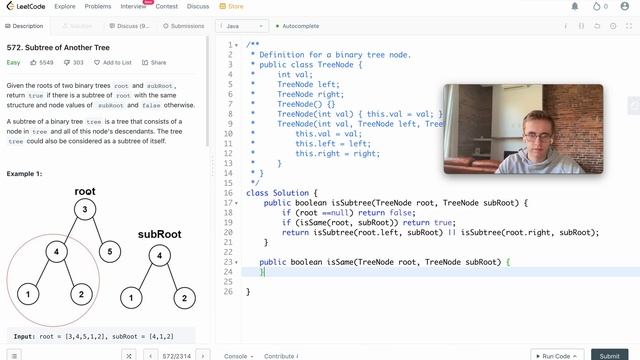Click the thumbs-up like icon showing 5549

coord(33,62)
